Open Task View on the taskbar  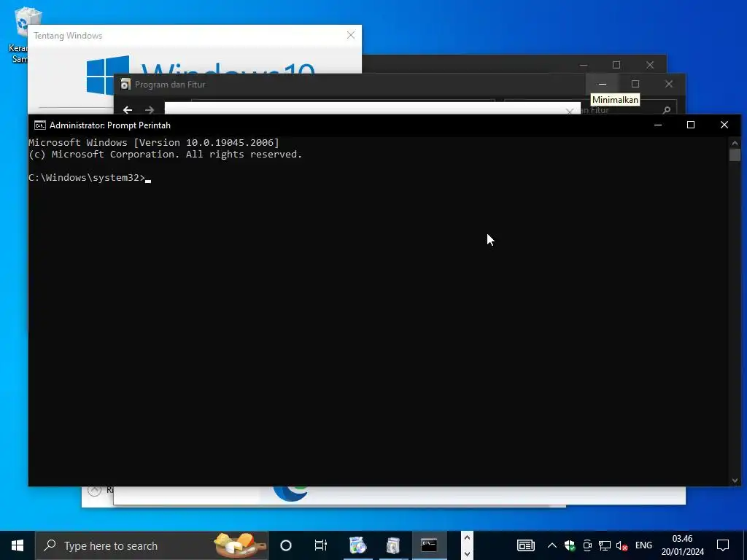pyautogui.click(x=321, y=545)
